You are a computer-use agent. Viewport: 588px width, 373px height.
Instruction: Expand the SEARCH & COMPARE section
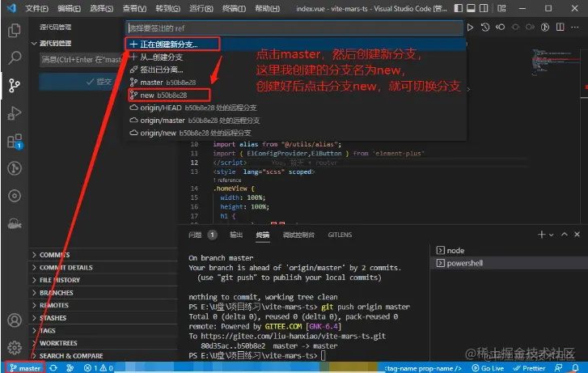pyautogui.click(x=104, y=356)
